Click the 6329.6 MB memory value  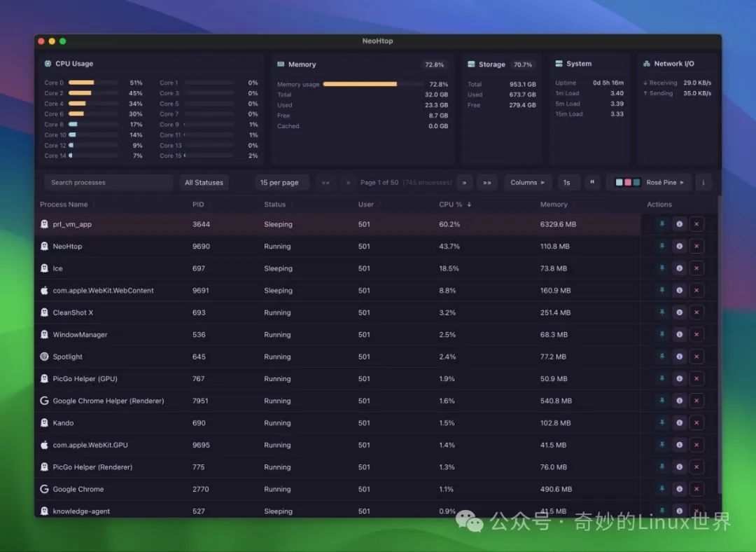point(559,224)
